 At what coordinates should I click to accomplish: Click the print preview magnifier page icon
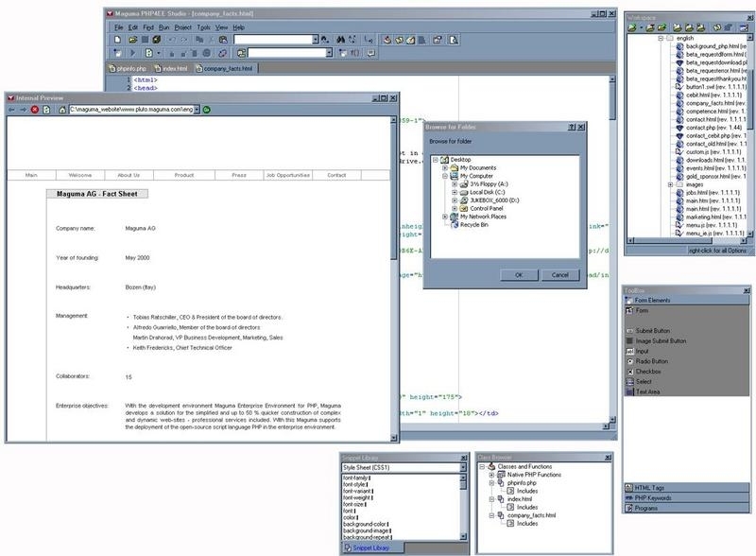pyautogui.click(x=454, y=40)
